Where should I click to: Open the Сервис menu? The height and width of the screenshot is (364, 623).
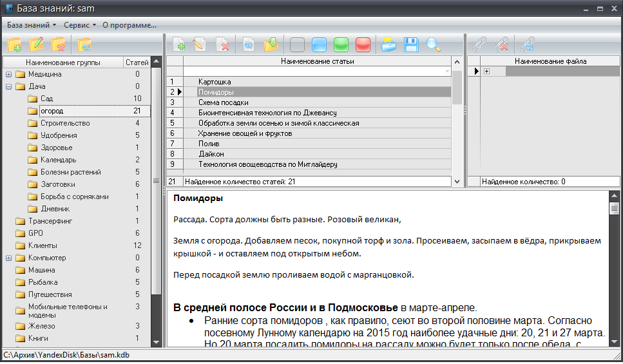[x=79, y=25]
